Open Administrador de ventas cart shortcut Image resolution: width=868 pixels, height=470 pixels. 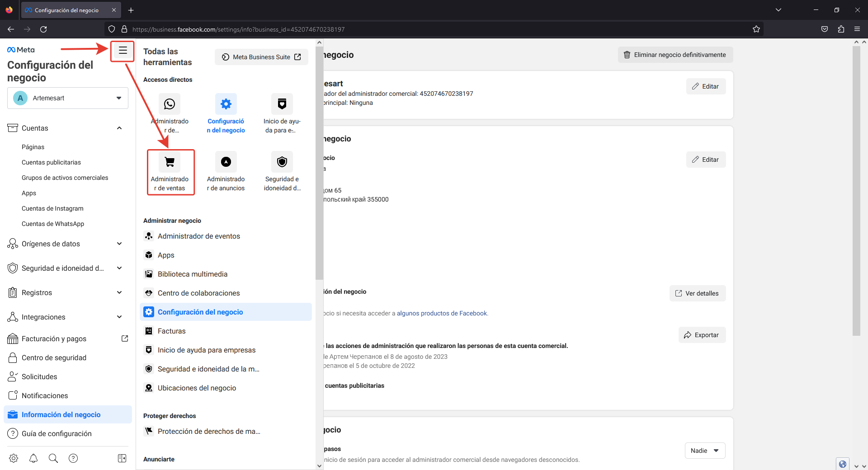click(170, 162)
